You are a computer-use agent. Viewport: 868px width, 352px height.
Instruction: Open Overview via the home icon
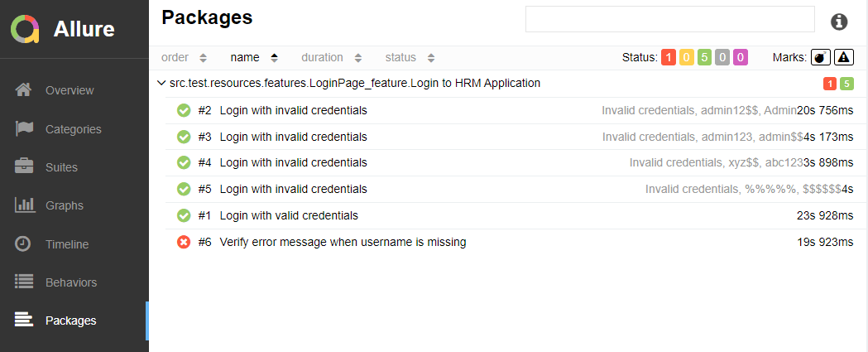(x=24, y=90)
